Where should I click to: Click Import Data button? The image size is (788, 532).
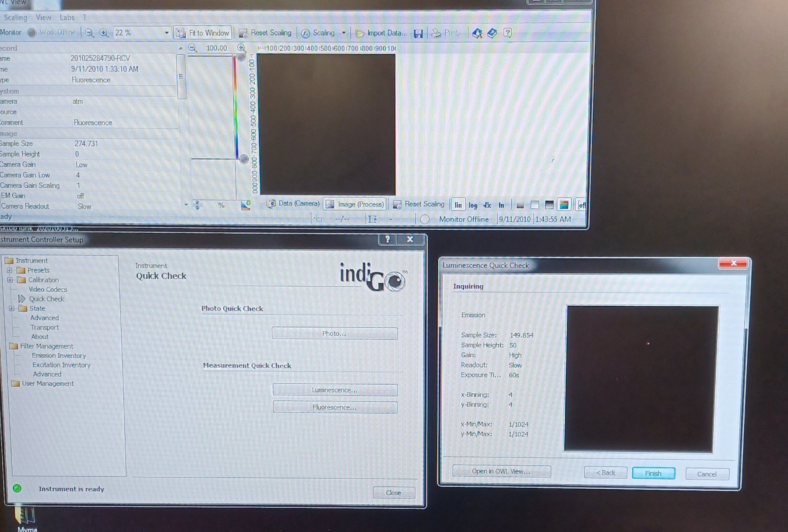point(381,33)
